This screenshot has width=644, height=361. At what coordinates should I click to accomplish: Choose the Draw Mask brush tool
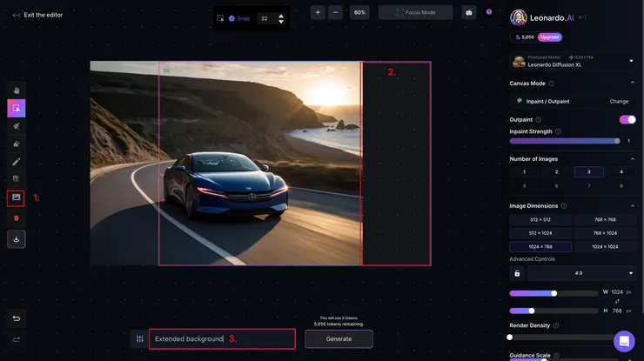(16, 126)
